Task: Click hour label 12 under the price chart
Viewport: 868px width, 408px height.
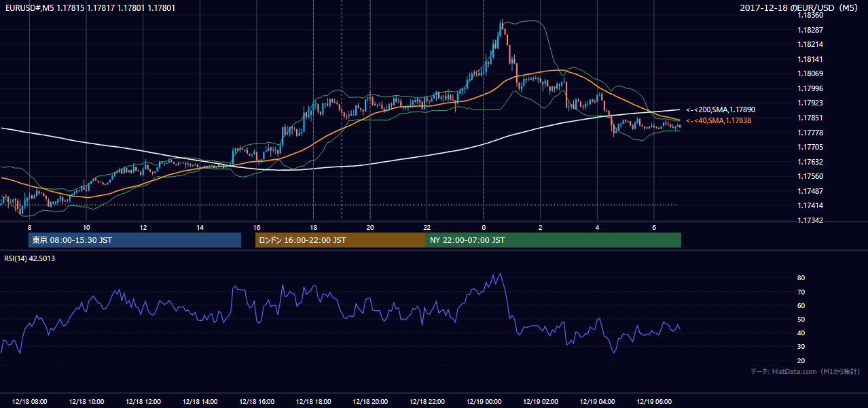Action: [x=143, y=227]
